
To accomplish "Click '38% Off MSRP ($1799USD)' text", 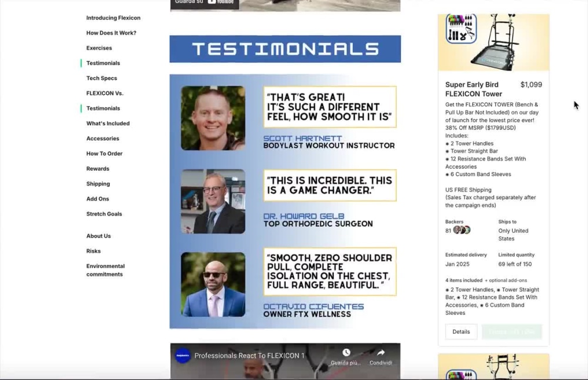I will tap(480, 128).
